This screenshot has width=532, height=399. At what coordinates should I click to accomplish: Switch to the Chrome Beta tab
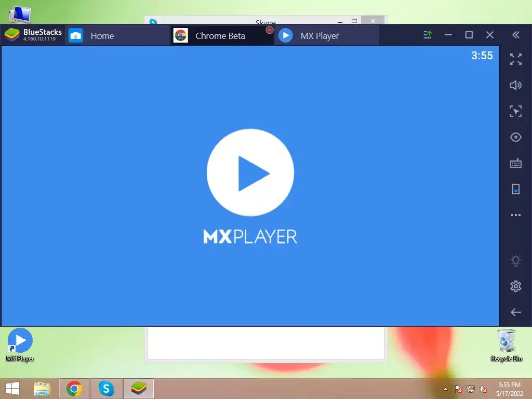(221, 36)
